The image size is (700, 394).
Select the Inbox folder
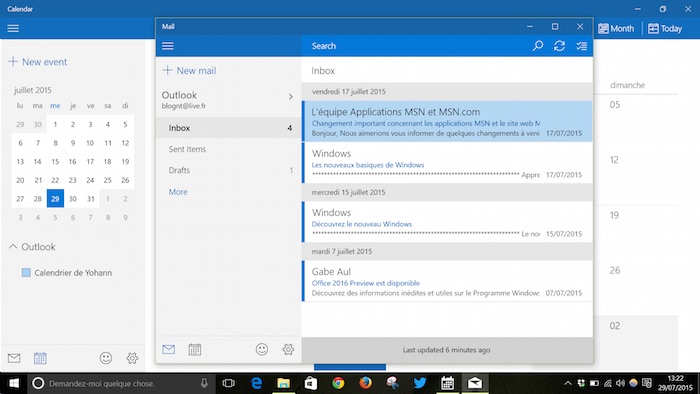pos(229,128)
